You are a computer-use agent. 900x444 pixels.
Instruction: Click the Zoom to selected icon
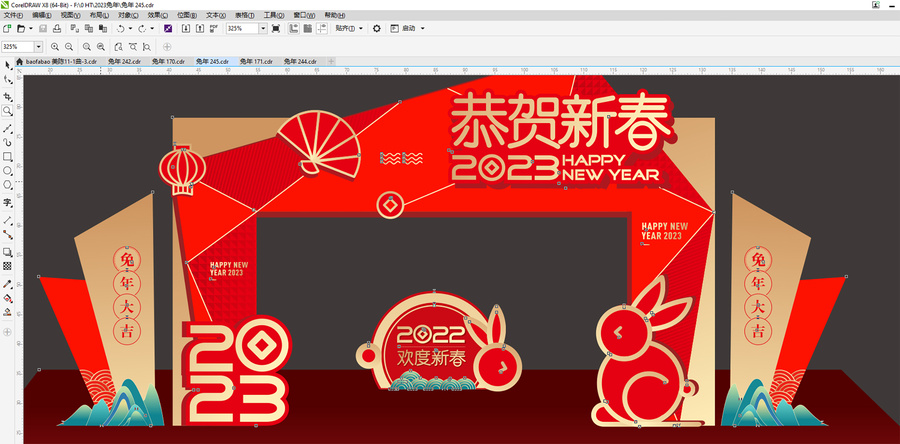click(x=87, y=46)
